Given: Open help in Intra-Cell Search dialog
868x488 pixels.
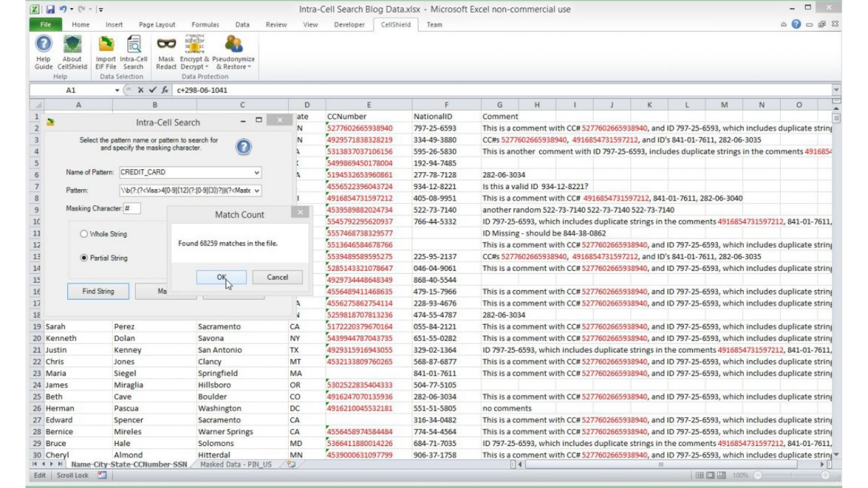Looking at the screenshot, I should (243, 146).
